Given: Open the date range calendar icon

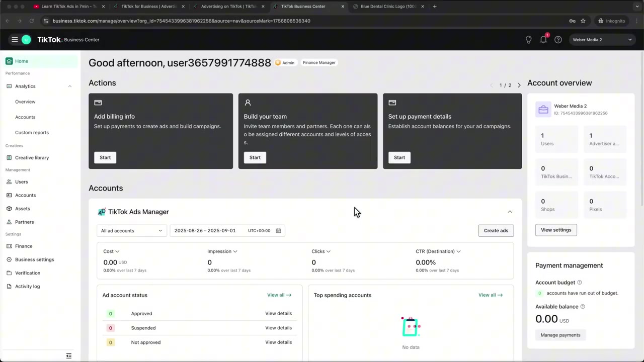Looking at the screenshot, I should tap(278, 231).
